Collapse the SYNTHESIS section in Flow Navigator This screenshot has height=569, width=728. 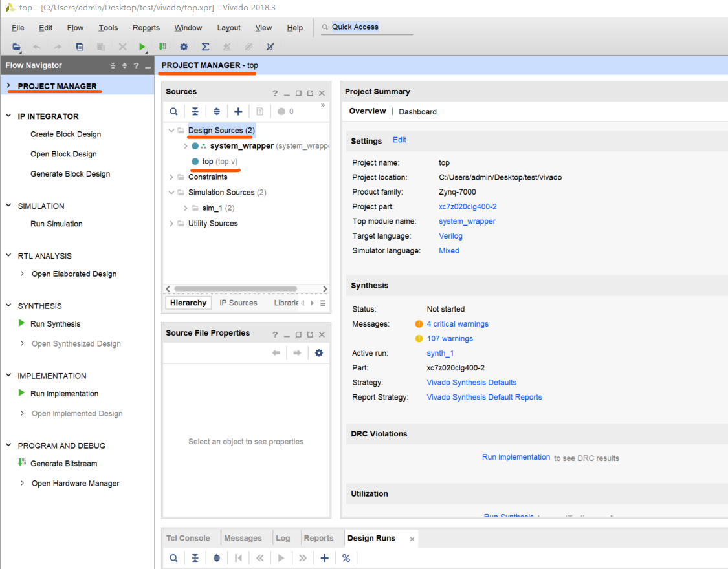[9, 306]
